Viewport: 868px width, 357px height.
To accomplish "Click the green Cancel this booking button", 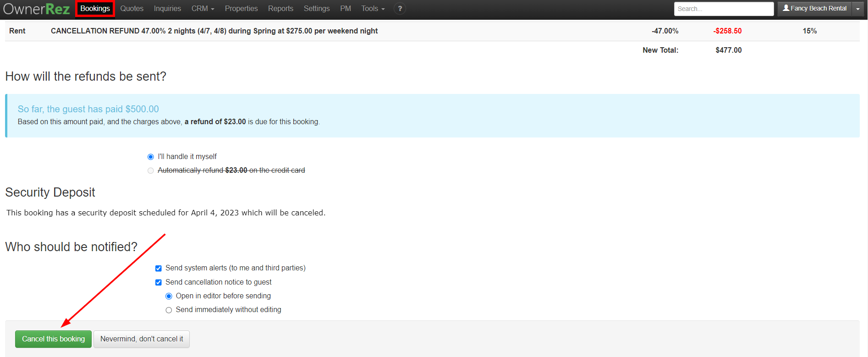I will 53,339.
